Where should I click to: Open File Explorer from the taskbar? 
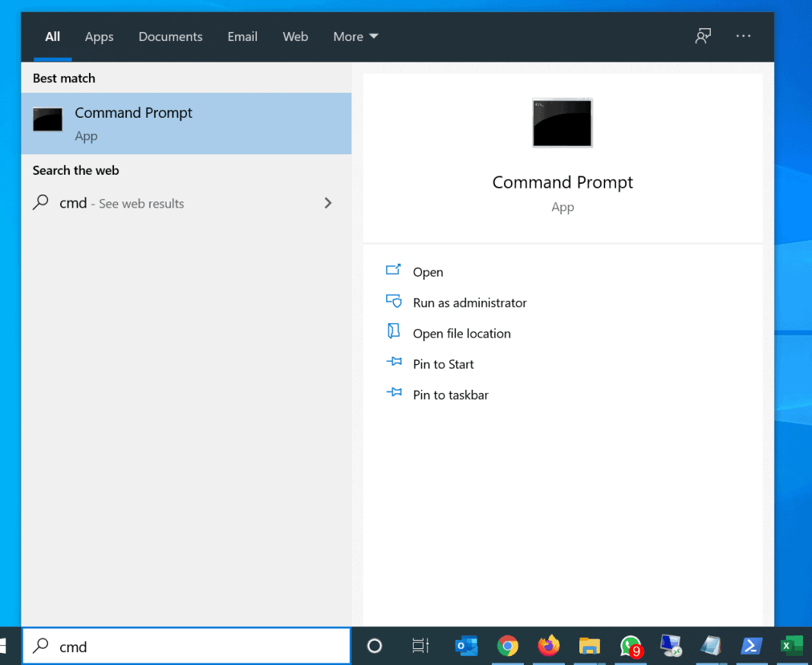click(x=589, y=646)
